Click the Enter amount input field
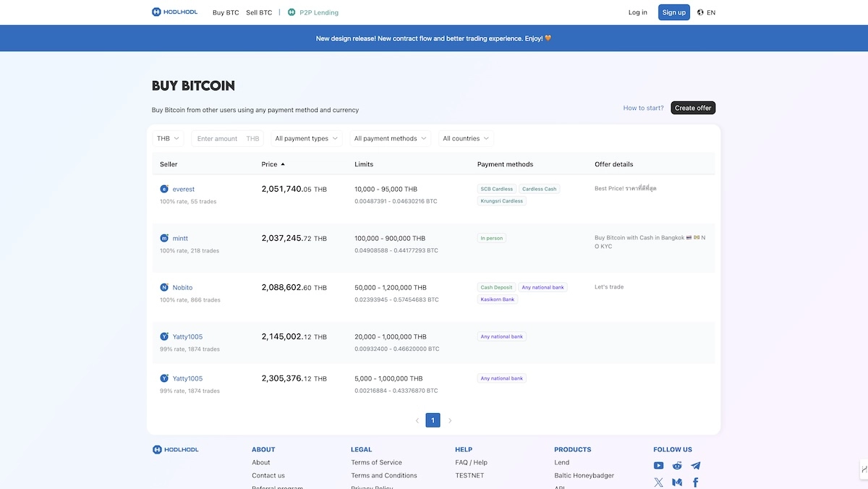The width and height of the screenshot is (868, 489). tap(227, 138)
